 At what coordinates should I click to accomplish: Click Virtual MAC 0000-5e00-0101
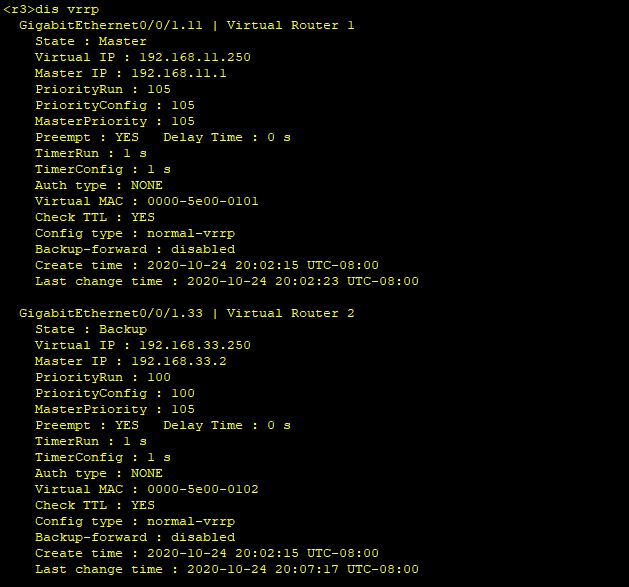click(147, 201)
